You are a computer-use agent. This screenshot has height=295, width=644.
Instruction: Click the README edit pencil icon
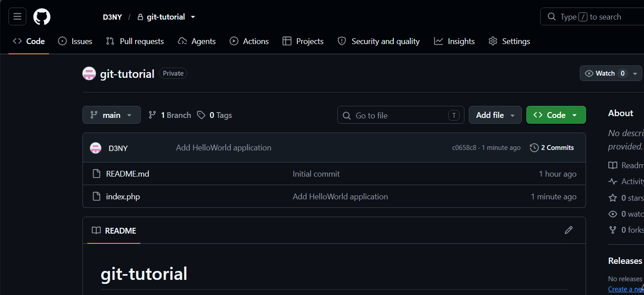[x=569, y=230]
